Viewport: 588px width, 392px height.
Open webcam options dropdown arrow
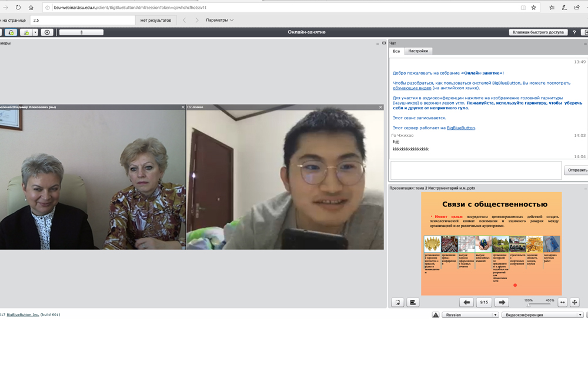pos(35,32)
